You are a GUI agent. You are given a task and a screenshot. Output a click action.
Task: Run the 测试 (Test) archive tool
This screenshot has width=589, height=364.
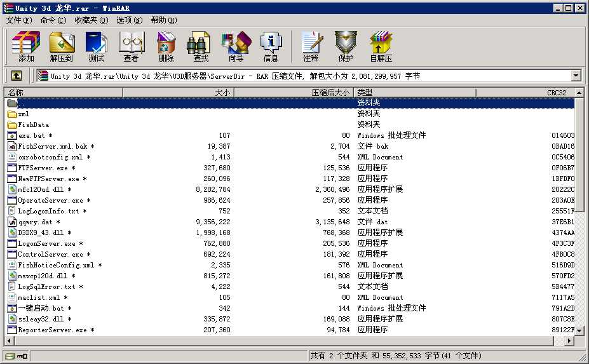tap(96, 46)
